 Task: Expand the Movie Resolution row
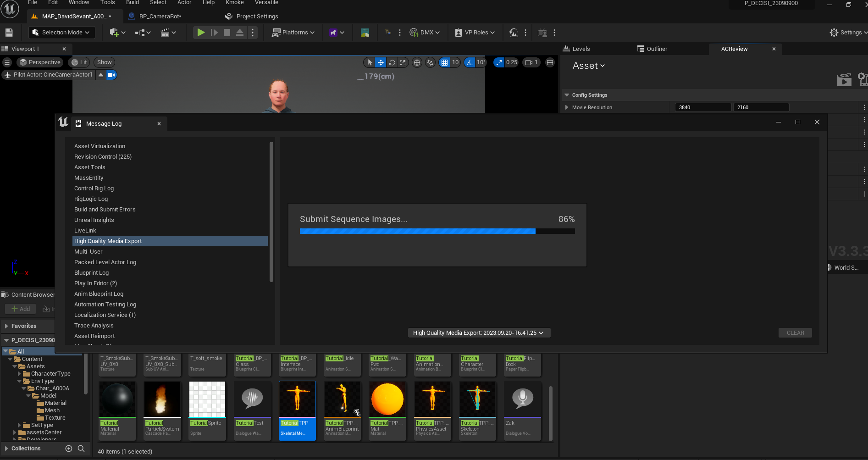567,107
